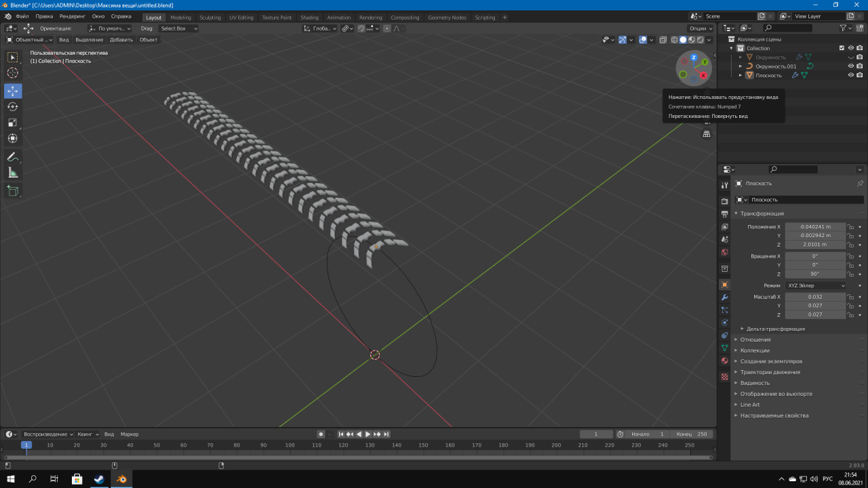Open the Material properties tab
This screenshot has height=488, width=868.
click(x=724, y=361)
